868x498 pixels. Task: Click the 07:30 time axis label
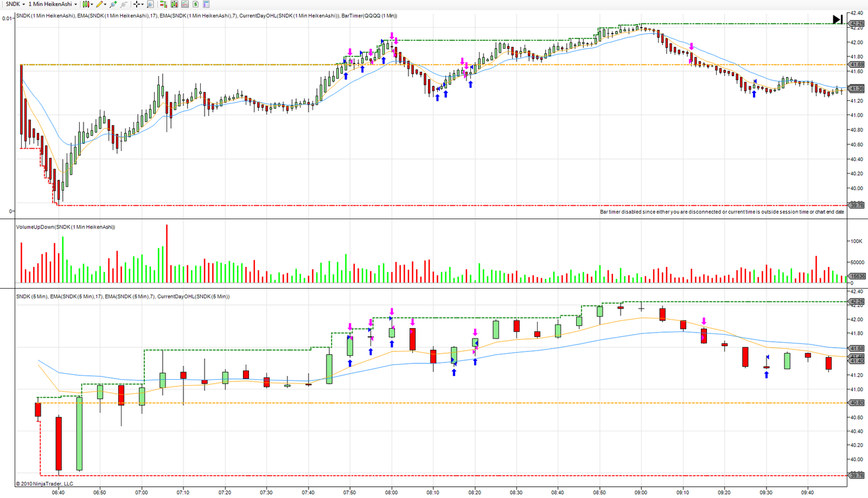266,493
